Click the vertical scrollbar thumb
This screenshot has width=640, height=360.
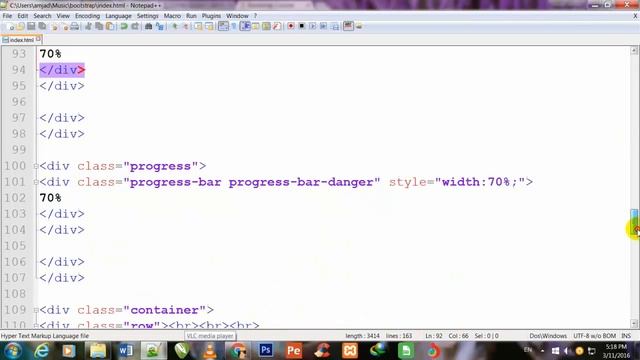634,222
